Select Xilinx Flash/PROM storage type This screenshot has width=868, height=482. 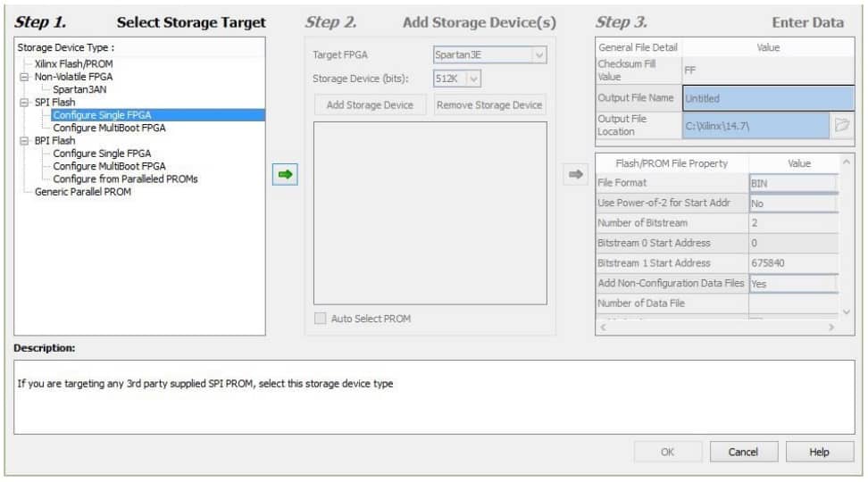click(73, 64)
